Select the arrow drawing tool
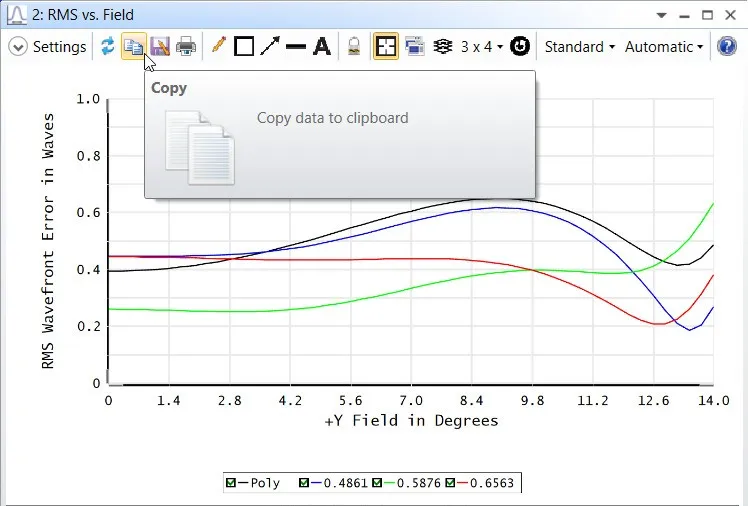 pos(270,46)
